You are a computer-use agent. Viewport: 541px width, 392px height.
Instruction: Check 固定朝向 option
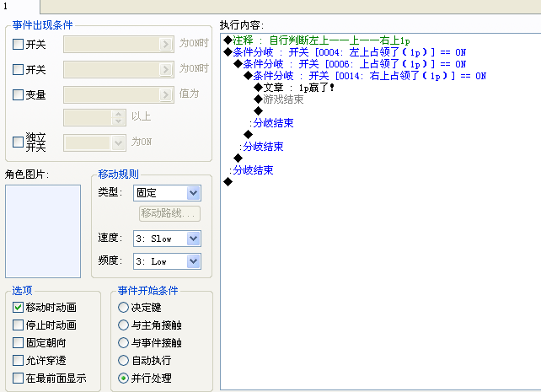coord(18,342)
